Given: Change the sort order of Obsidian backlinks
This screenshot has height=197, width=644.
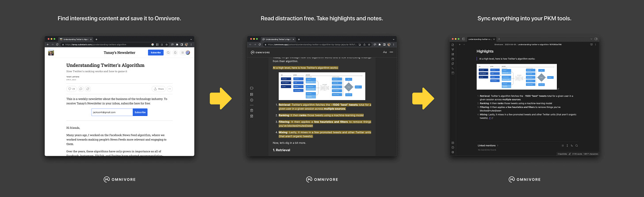Looking at the screenshot, I should click(572, 145).
